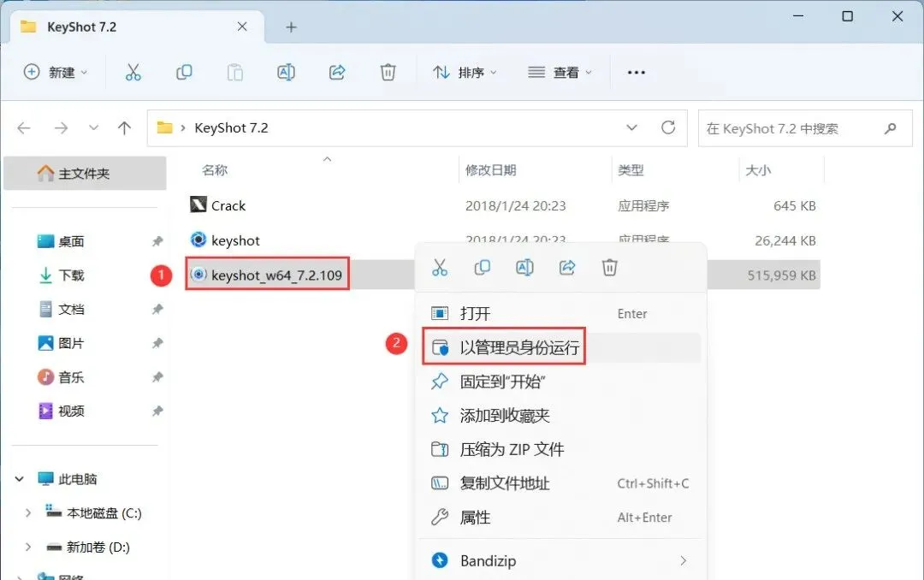Select 主文件夹 in the sidebar
The width and height of the screenshot is (924, 580).
(x=85, y=174)
